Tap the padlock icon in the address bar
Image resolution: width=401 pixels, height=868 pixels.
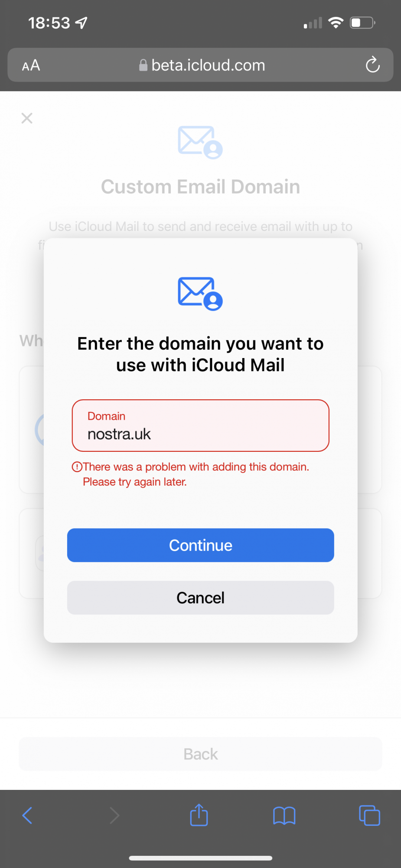click(x=143, y=65)
